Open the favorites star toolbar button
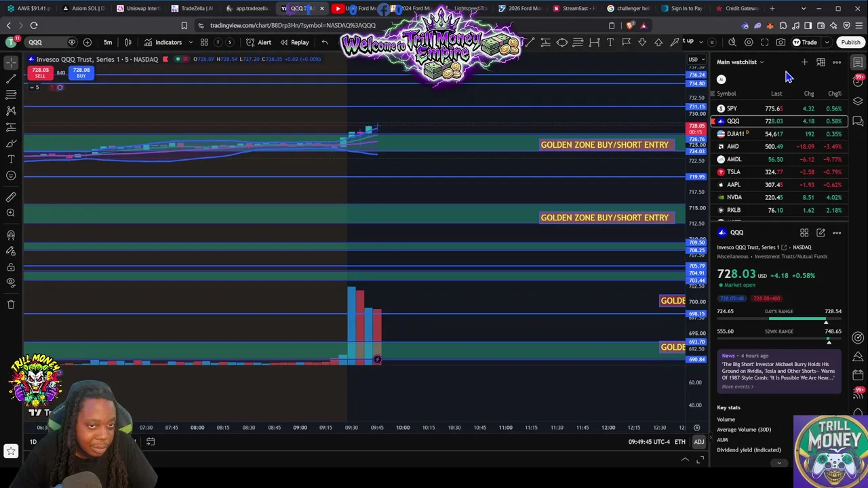Screen dimensions: 868x488 pos(11,451)
